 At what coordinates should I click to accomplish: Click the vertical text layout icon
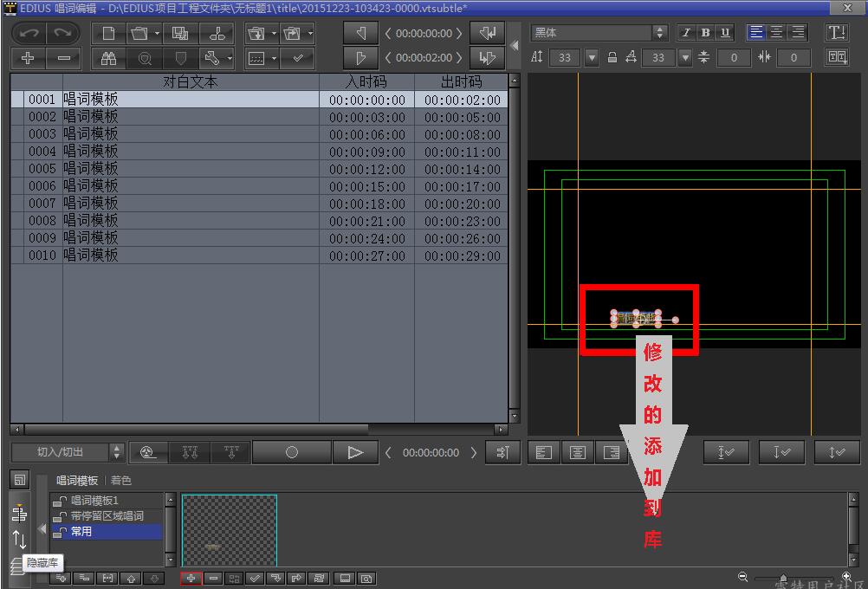pyautogui.click(x=837, y=33)
